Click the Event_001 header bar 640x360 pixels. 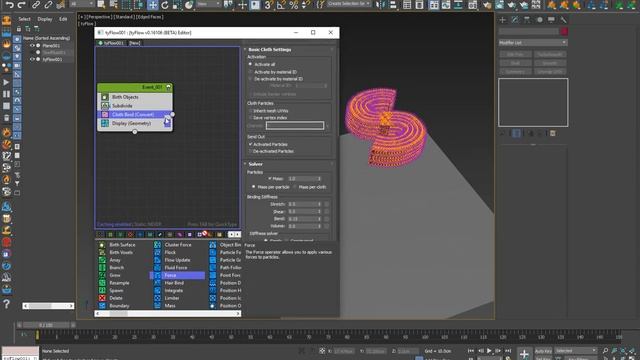point(135,87)
